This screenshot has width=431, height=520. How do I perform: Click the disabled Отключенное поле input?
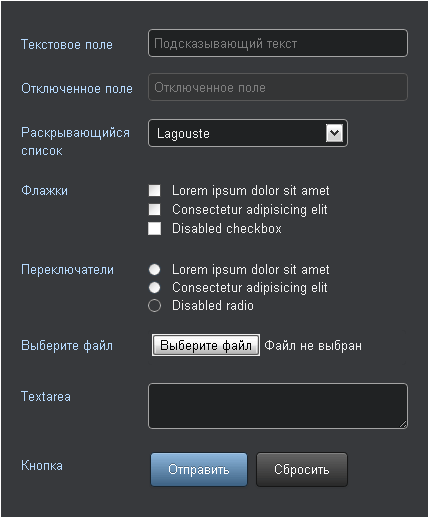278,87
